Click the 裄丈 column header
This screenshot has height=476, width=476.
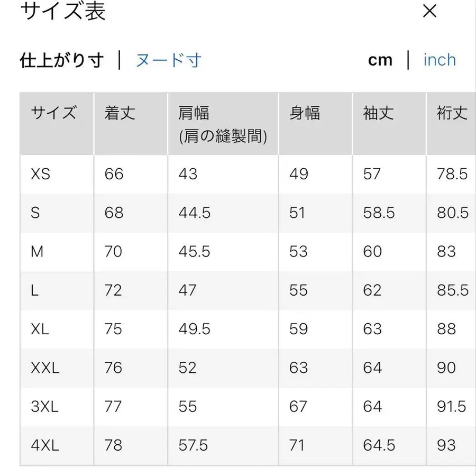(x=452, y=113)
